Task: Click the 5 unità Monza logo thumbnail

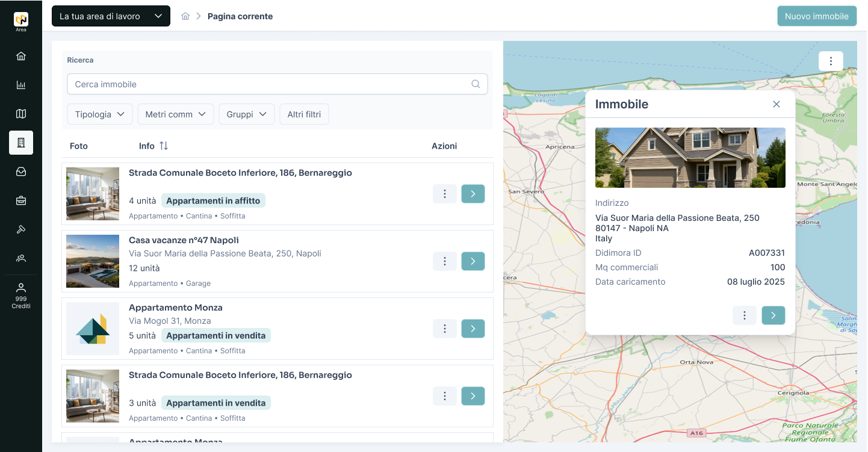Action: point(93,329)
